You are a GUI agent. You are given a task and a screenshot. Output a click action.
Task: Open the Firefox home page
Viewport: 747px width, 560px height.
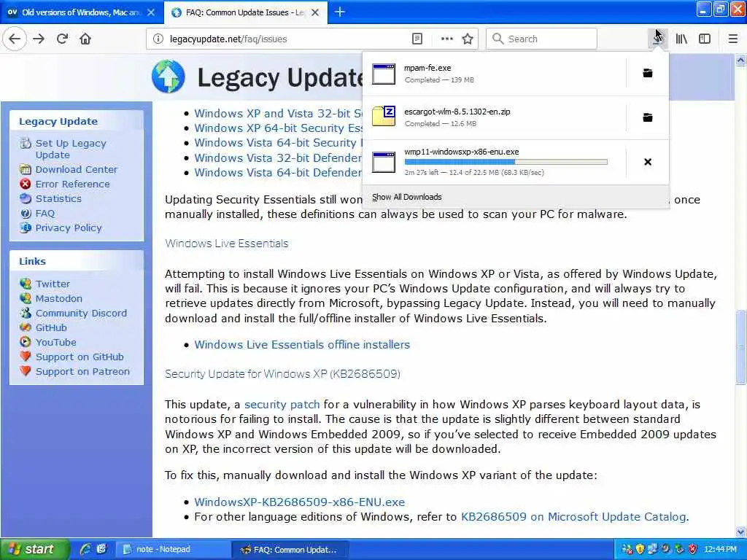[85, 39]
